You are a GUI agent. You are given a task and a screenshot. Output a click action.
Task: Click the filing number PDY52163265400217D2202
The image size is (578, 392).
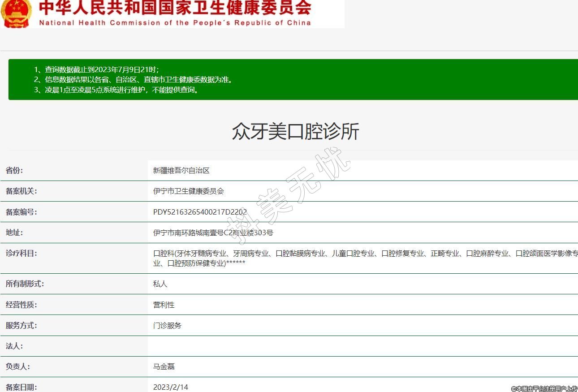point(200,212)
